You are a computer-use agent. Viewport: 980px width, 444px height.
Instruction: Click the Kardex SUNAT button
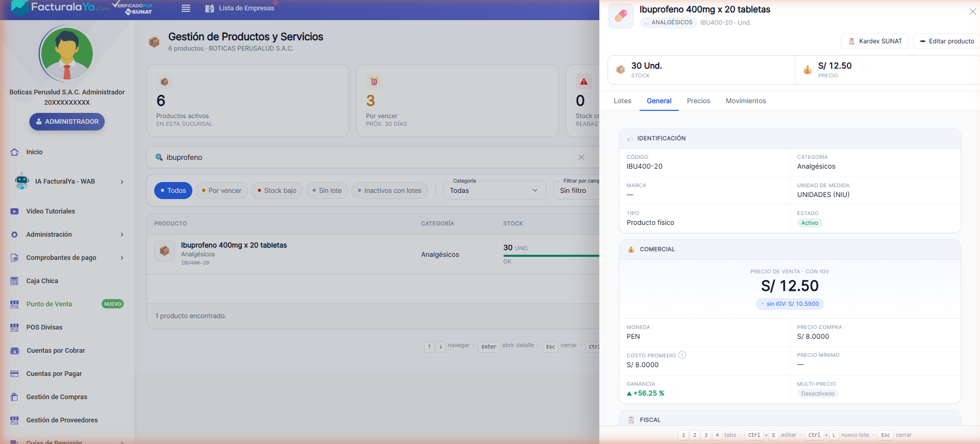875,41
